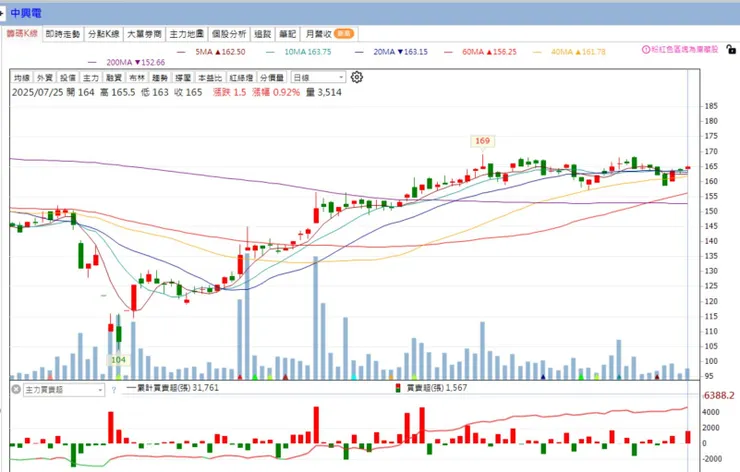Select the 籌碼K線 tab

pyautogui.click(x=22, y=34)
